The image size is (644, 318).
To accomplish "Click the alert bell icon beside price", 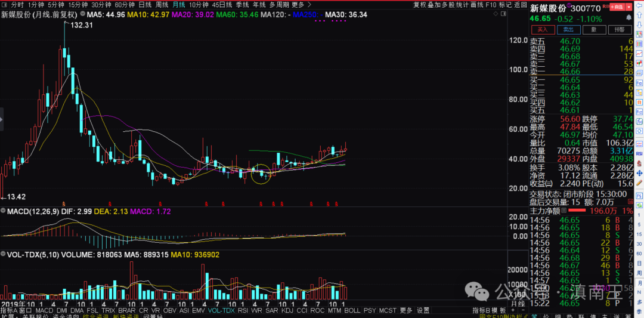I will click(628, 17).
